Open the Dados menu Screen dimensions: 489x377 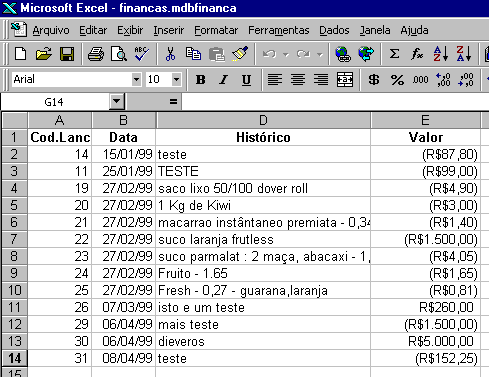click(334, 30)
